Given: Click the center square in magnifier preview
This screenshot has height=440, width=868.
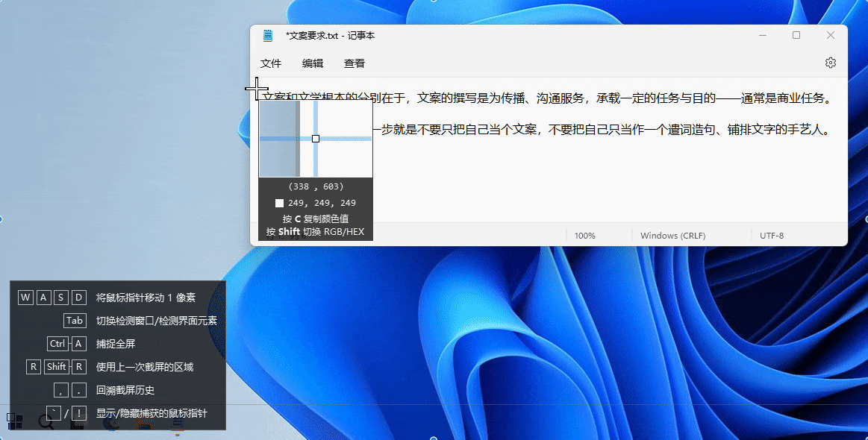Looking at the screenshot, I should click(316, 139).
